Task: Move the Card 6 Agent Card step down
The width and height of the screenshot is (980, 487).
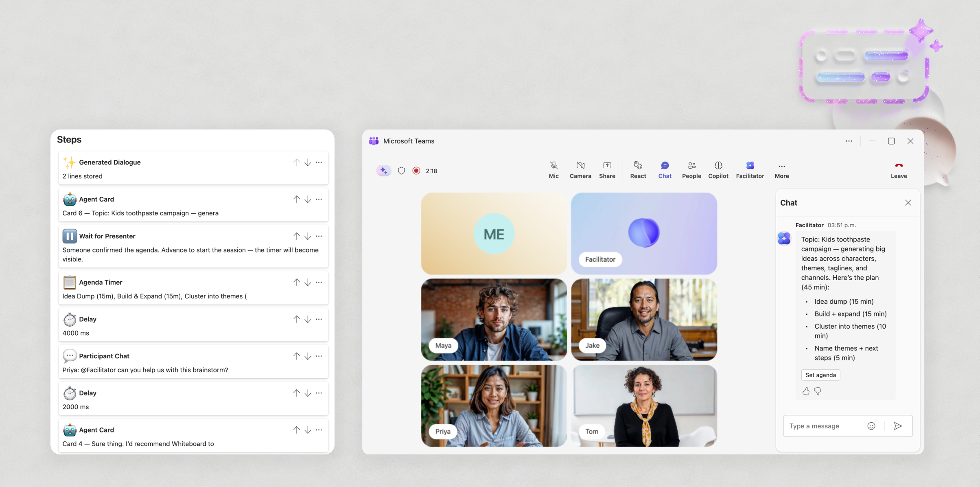Action: pyautogui.click(x=308, y=199)
